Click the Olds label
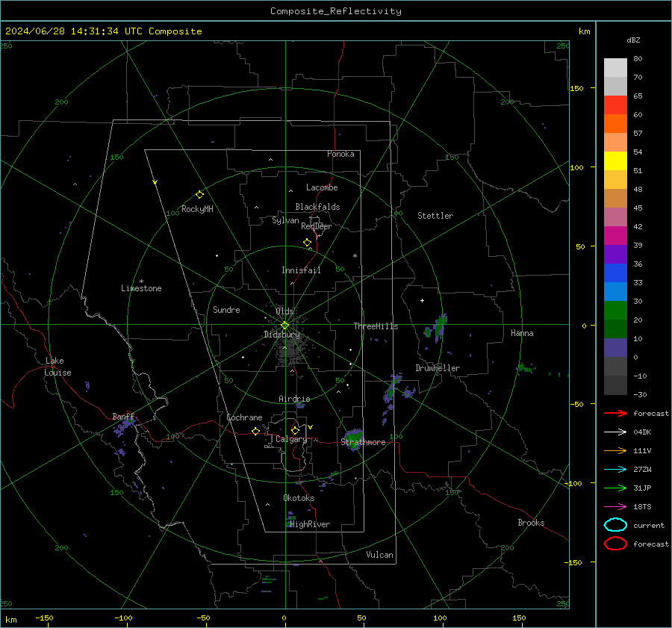This screenshot has width=672, height=628. pyautogui.click(x=284, y=311)
